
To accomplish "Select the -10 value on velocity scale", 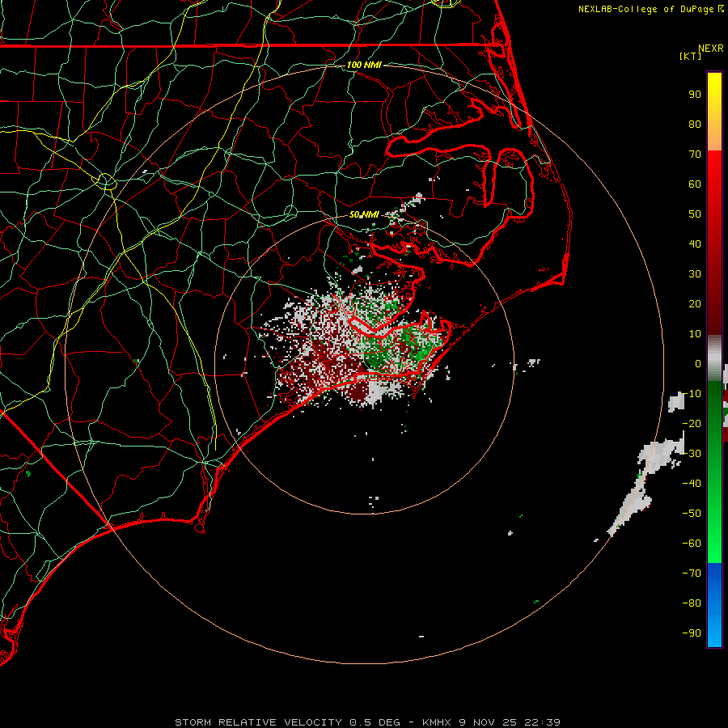I will 692,394.
